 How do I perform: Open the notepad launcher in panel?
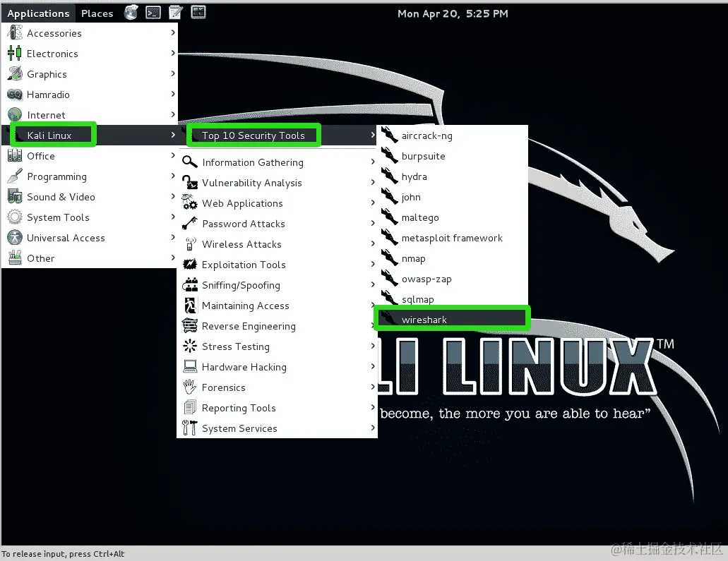point(176,13)
